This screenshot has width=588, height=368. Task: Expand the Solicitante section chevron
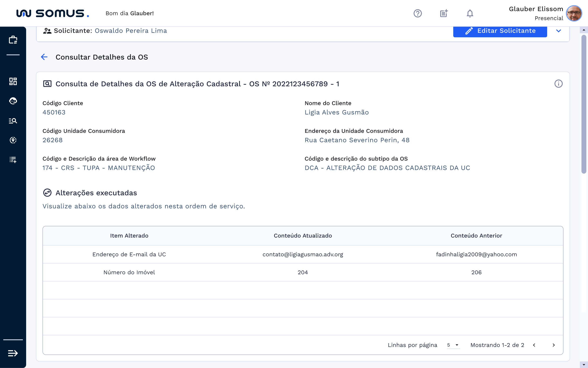coord(559,31)
